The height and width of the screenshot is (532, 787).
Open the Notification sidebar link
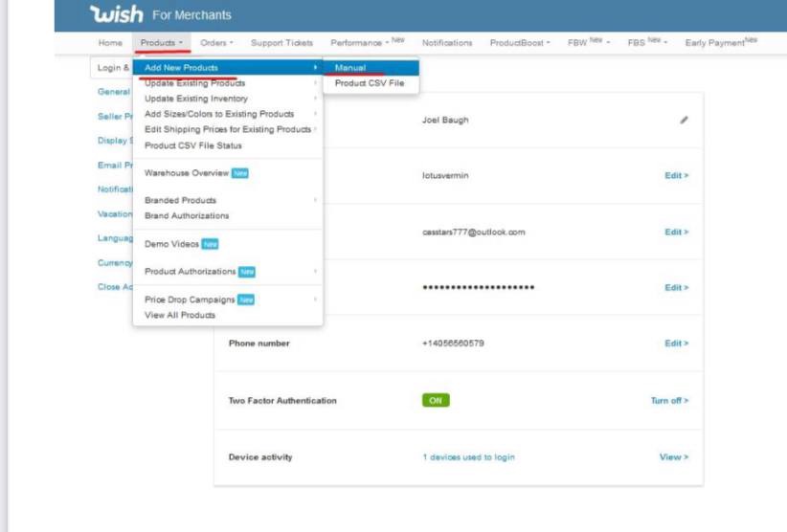click(x=115, y=189)
